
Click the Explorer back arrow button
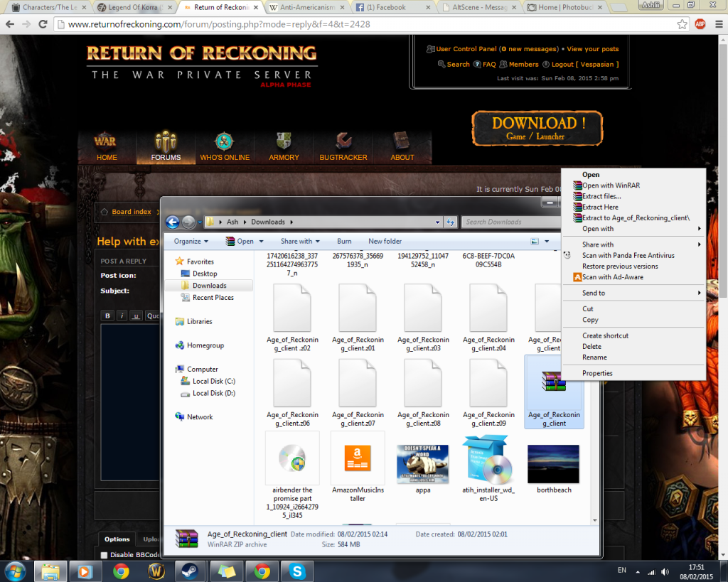(x=173, y=222)
